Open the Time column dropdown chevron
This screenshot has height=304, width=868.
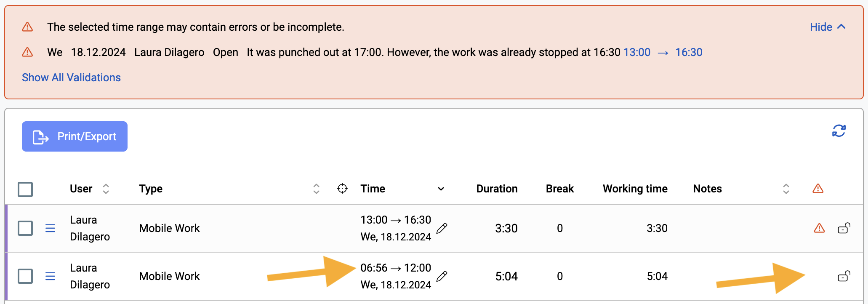[441, 189]
